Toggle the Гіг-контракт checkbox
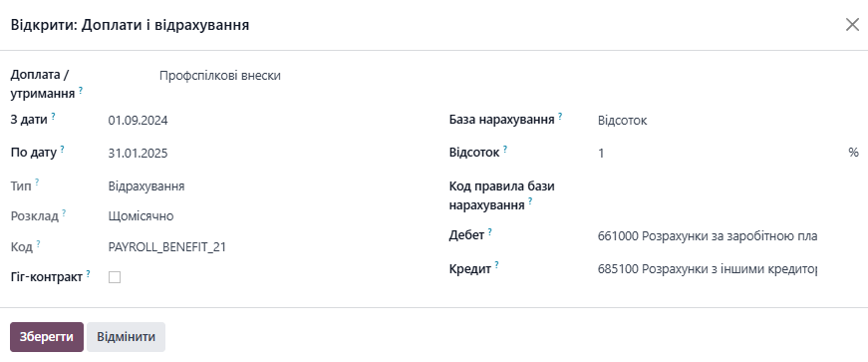The height and width of the screenshot is (362, 868). pos(115,277)
